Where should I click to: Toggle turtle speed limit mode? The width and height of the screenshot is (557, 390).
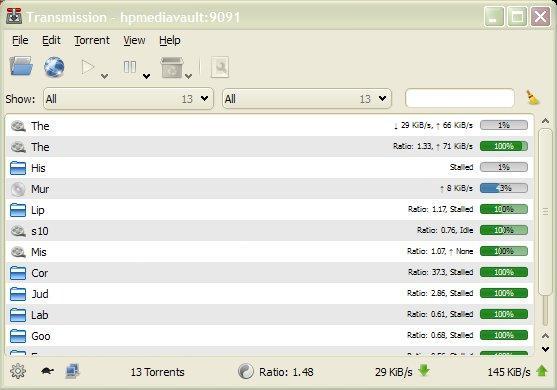[x=47, y=371]
